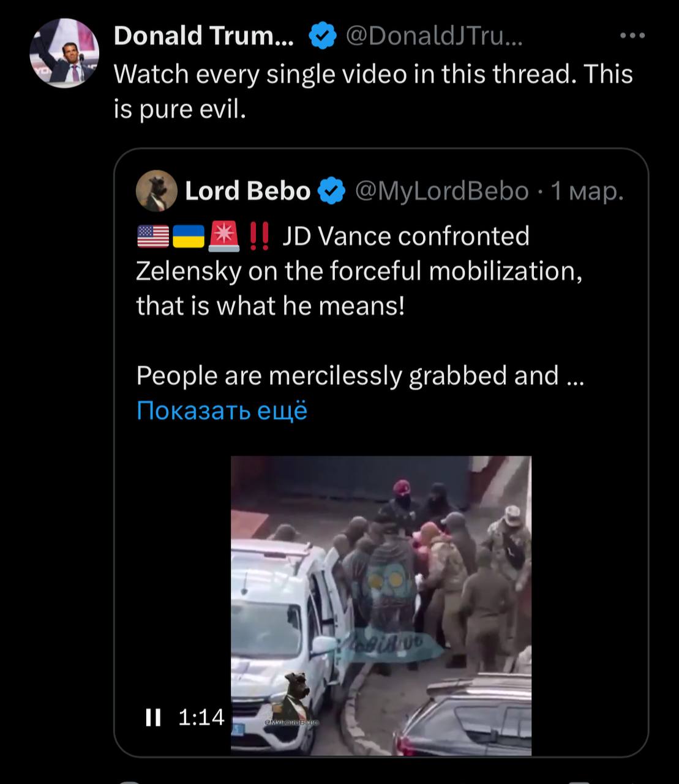Open the @MyLordBebo handle
Viewport: 679px width, 784px height.
pos(441,191)
